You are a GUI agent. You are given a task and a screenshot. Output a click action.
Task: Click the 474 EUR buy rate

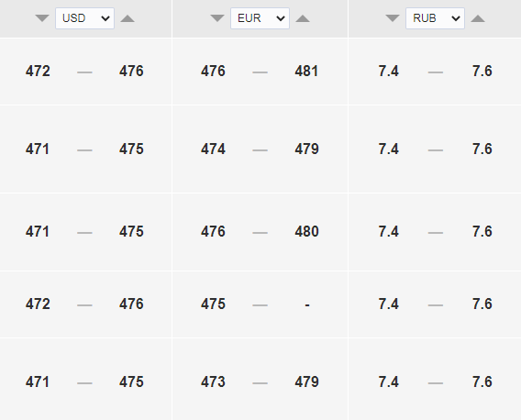point(213,149)
